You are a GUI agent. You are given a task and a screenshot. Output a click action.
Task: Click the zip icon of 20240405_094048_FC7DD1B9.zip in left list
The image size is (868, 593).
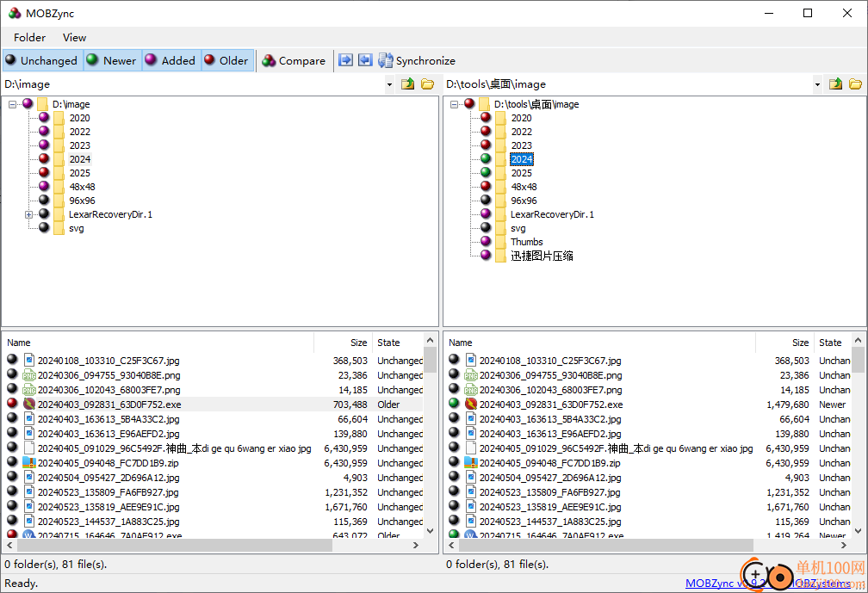coord(29,463)
